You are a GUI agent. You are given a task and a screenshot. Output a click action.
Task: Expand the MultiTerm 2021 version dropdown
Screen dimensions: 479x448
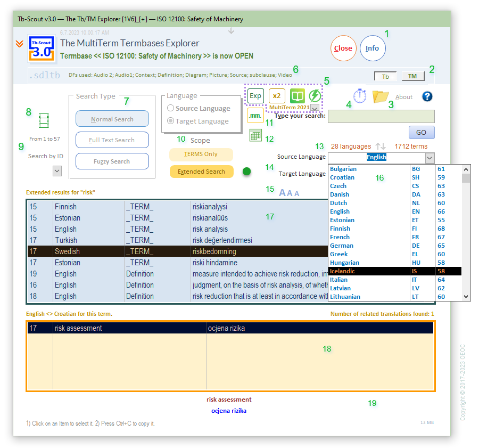point(314,108)
